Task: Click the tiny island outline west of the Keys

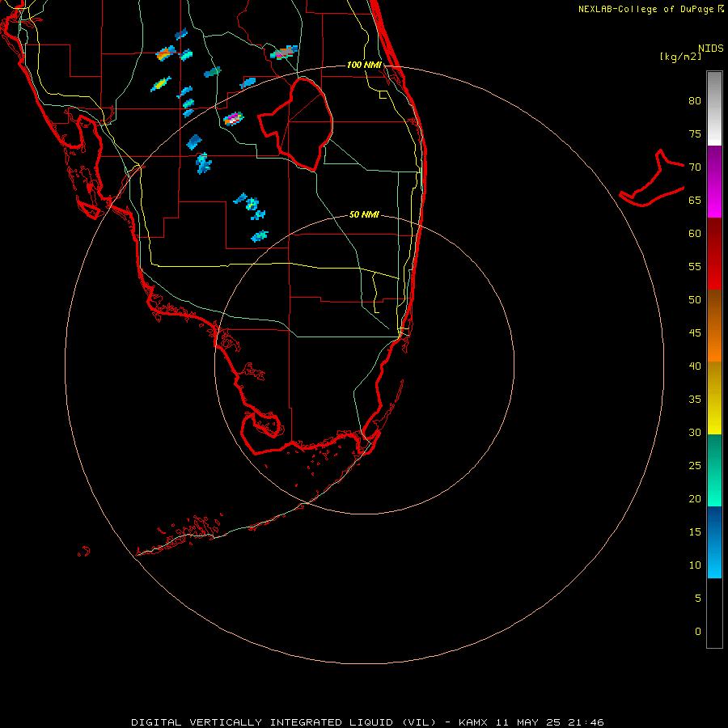Action: [x=84, y=552]
